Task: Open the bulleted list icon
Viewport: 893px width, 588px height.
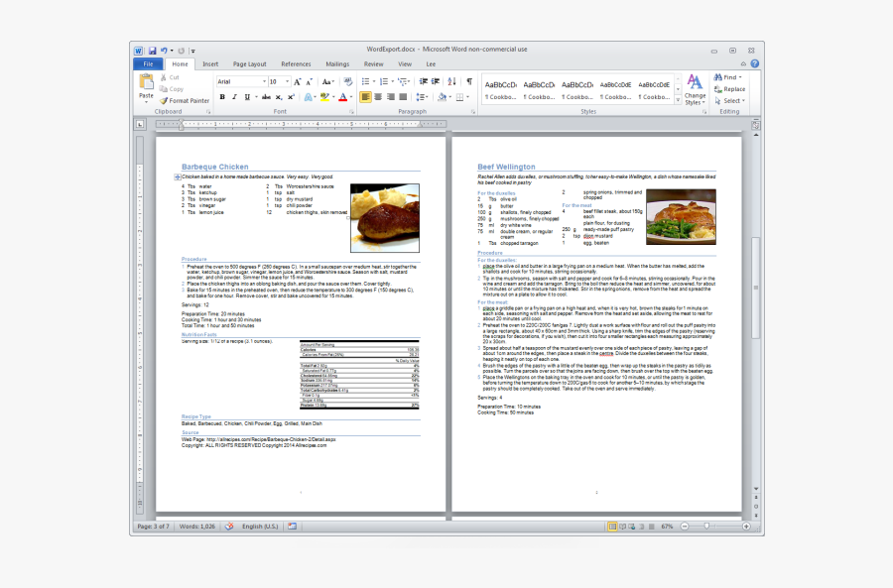Action: [x=365, y=81]
